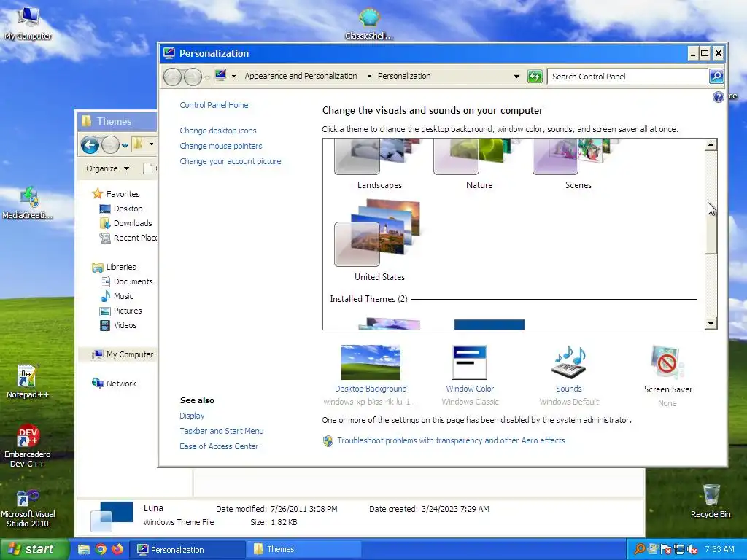Image resolution: width=747 pixels, height=560 pixels.
Task: Click Change mouse pointers link
Action: point(221,146)
